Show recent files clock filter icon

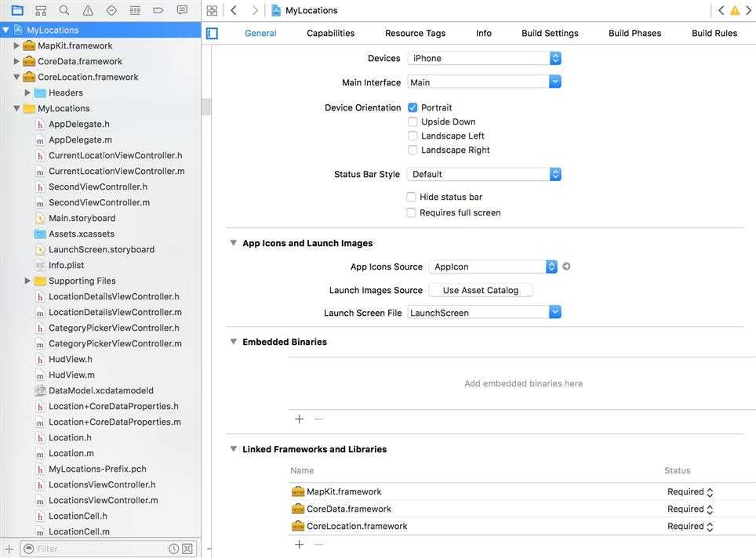coord(174,549)
